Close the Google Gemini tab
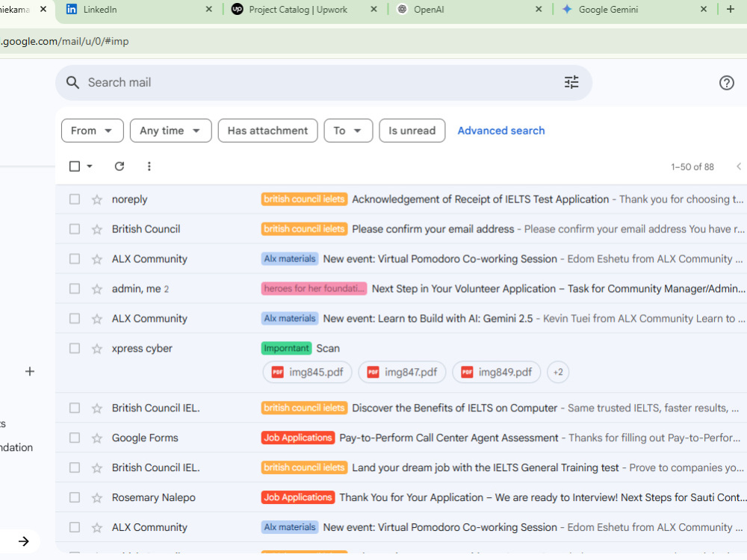Screen dimensions: 747x560 [x=703, y=9]
